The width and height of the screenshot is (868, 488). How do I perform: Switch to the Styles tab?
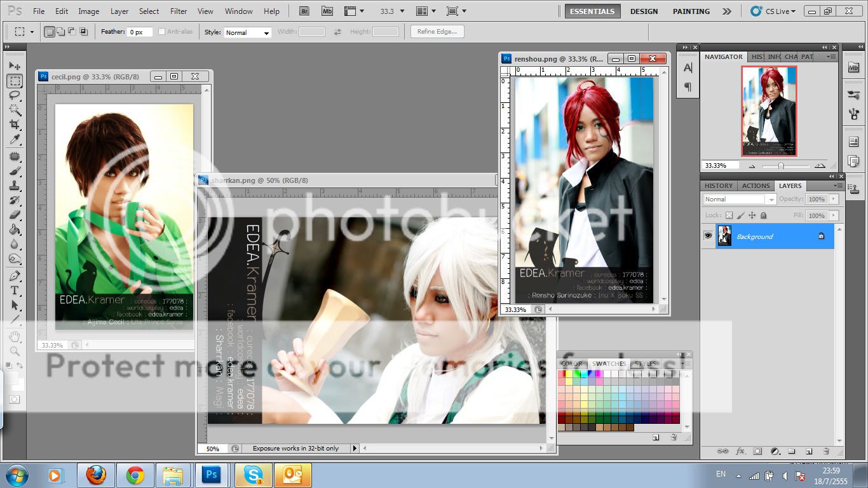point(645,364)
